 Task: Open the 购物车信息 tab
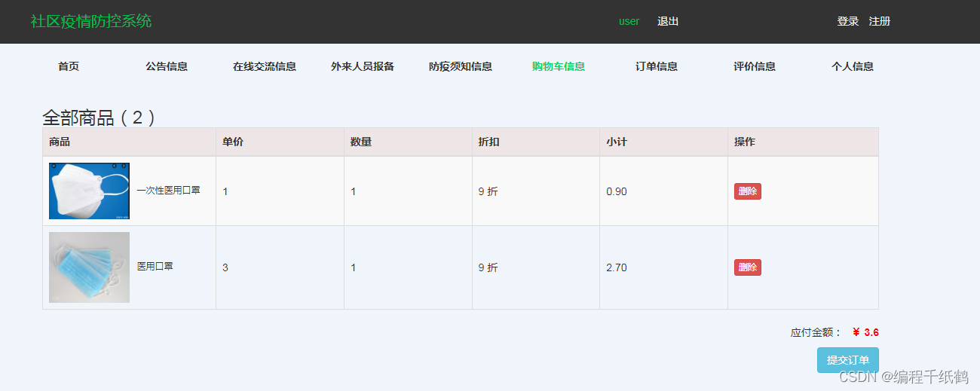pos(559,66)
